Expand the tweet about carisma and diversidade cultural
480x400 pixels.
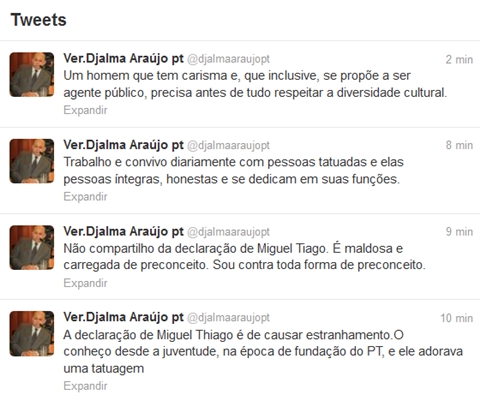[x=85, y=110]
